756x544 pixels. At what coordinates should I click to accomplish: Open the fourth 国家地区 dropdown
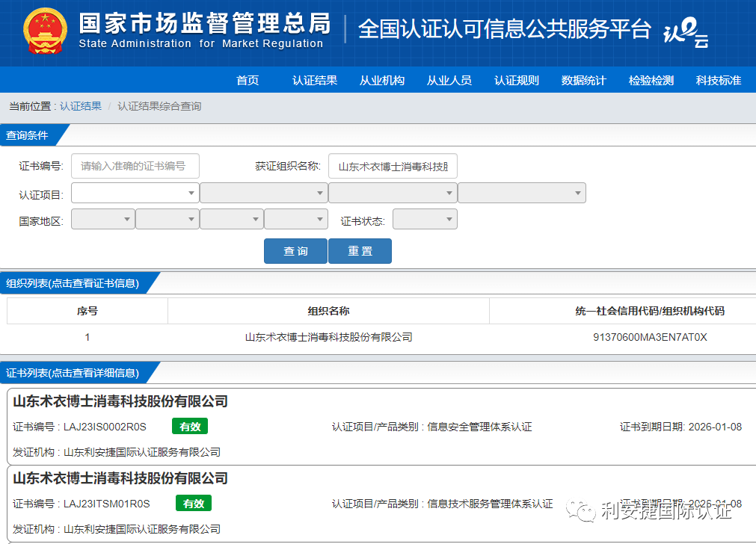[296, 219]
